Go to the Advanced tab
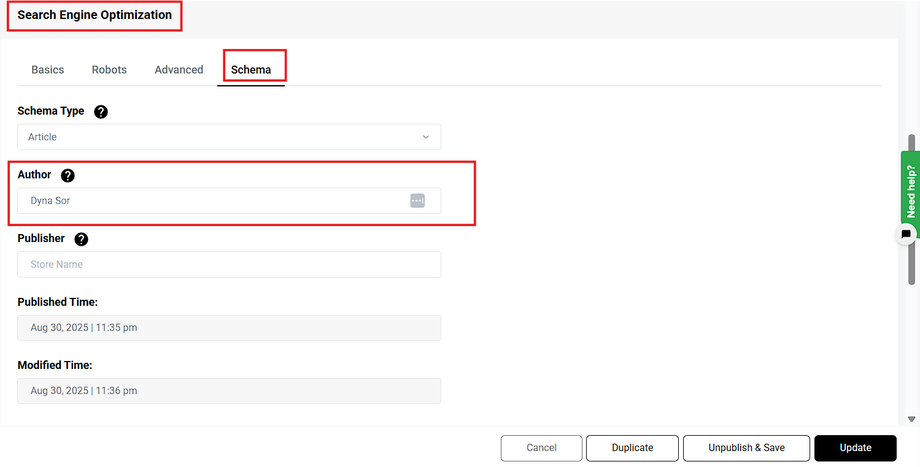The image size is (920, 467). 179,70
